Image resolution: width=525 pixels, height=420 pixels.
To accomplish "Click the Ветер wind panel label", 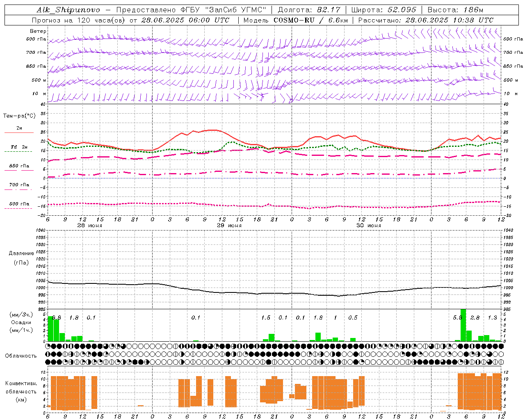I will click(38, 31).
